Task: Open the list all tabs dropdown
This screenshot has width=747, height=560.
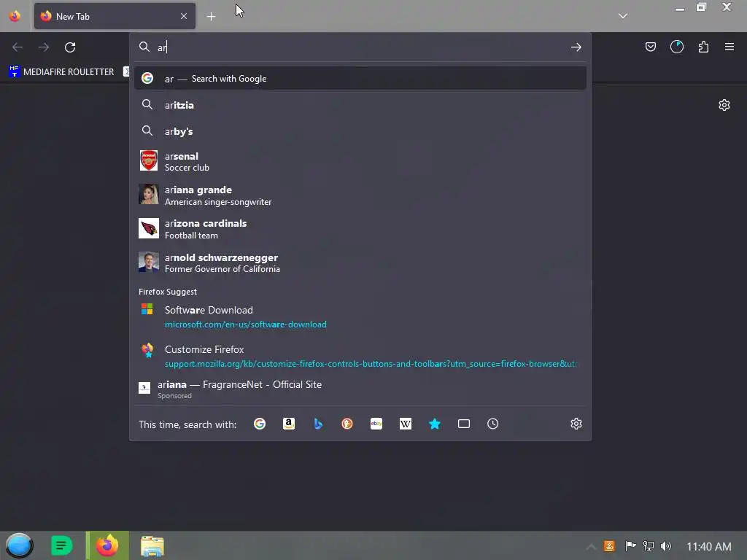Action: [x=623, y=16]
